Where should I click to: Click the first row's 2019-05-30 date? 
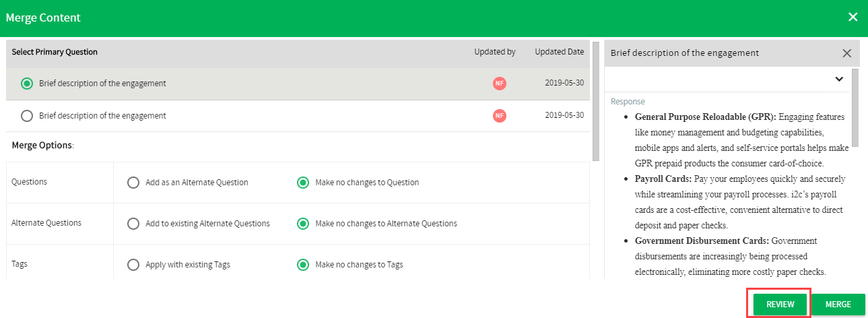click(x=564, y=84)
